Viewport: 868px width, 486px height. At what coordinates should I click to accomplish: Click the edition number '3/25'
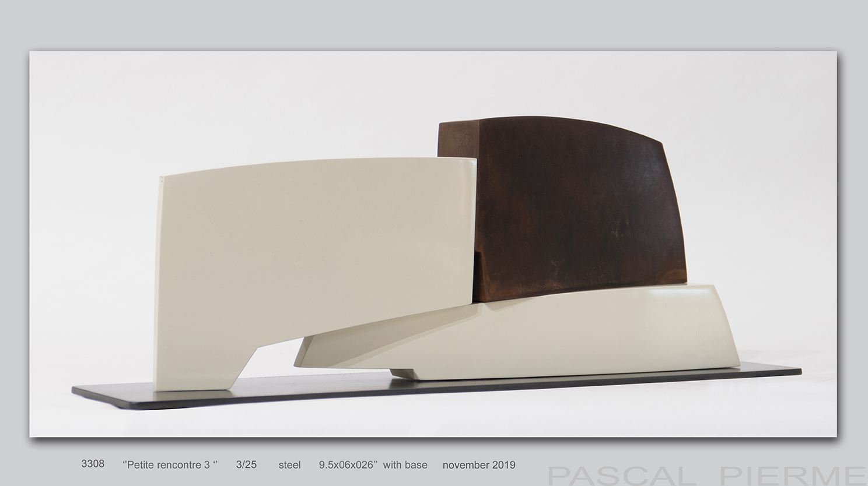(x=246, y=464)
